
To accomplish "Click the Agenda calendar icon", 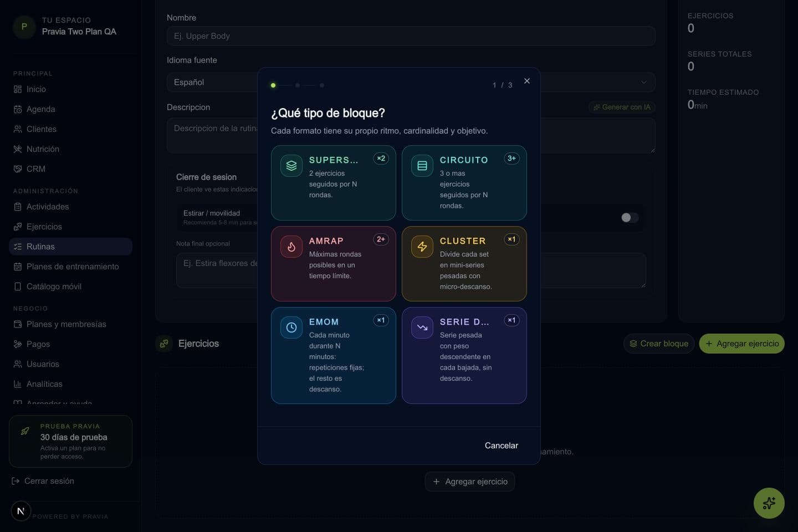I will click(x=18, y=109).
